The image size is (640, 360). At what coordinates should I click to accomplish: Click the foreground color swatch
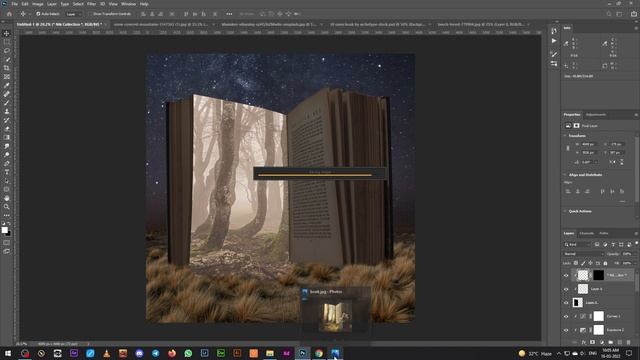click(x=4, y=230)
